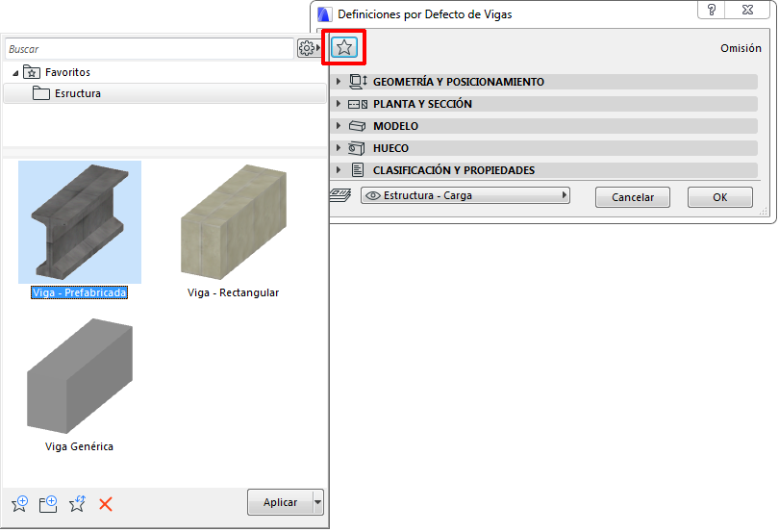Click the layer icon beside Estructura - Carga
The height and width of the screenshot is (532, 779).
pyautogui.click(x=340, y=195)
